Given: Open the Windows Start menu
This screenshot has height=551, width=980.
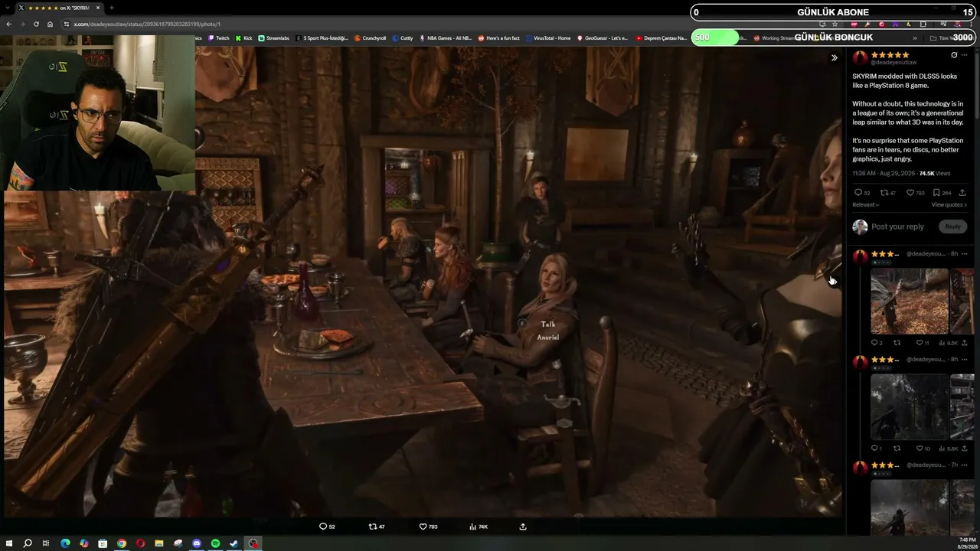Looking at the screenshot, I should [9, 543].
